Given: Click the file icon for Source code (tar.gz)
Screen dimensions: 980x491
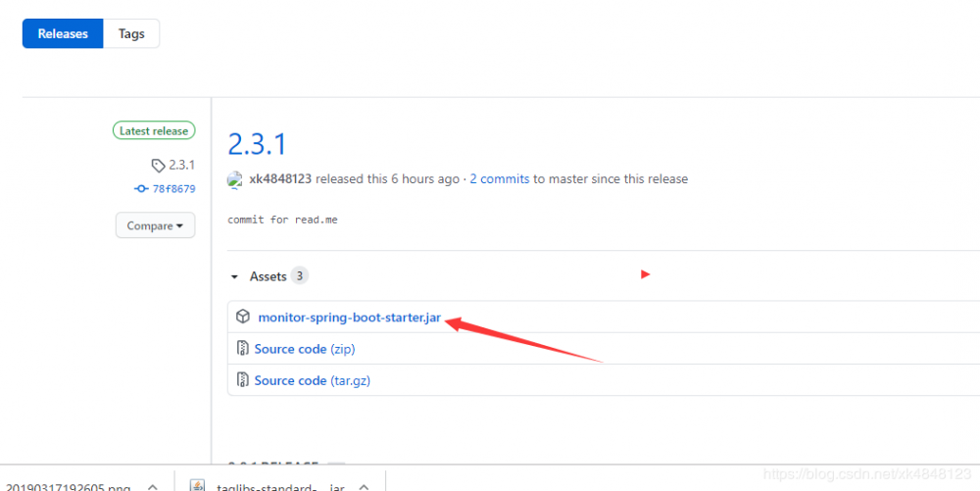Looking at the screenshot, I should click(242, 379).
